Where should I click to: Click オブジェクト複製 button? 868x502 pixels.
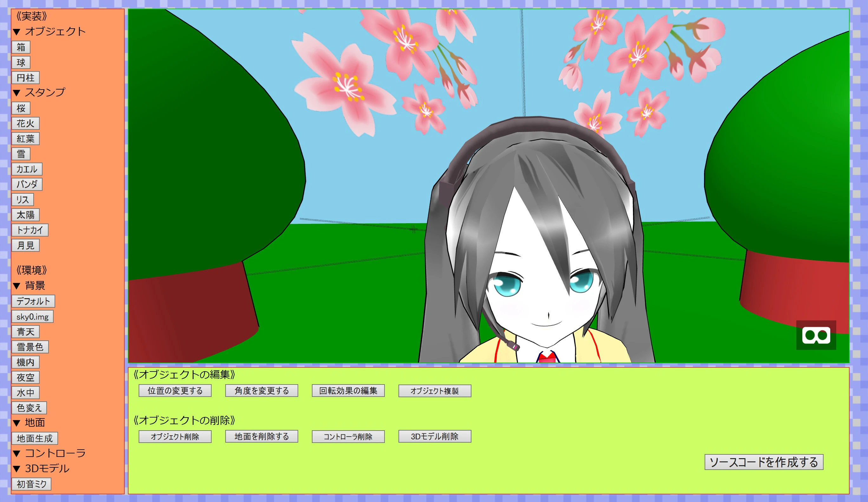[x=435, y=391]
